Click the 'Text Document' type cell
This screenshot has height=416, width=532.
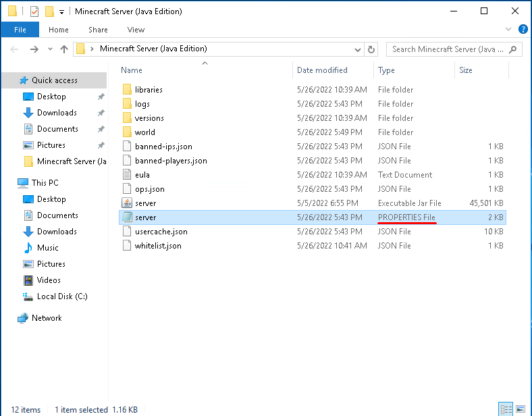[x=405, y=175]
